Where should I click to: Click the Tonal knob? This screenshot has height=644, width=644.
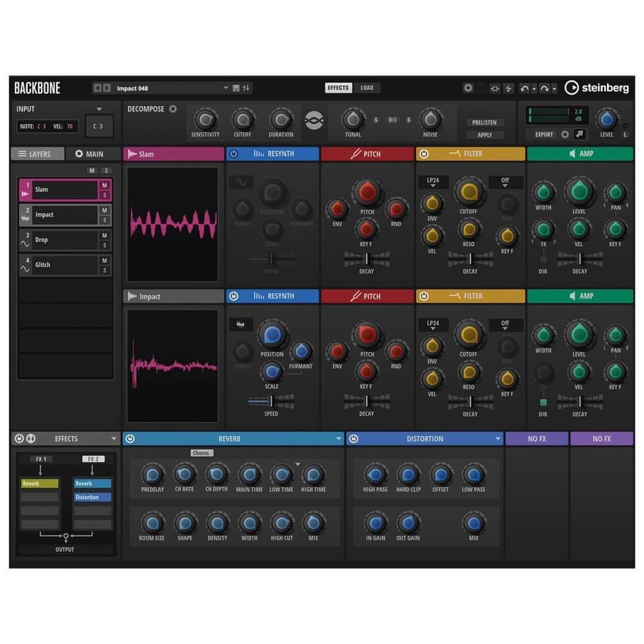353,120
